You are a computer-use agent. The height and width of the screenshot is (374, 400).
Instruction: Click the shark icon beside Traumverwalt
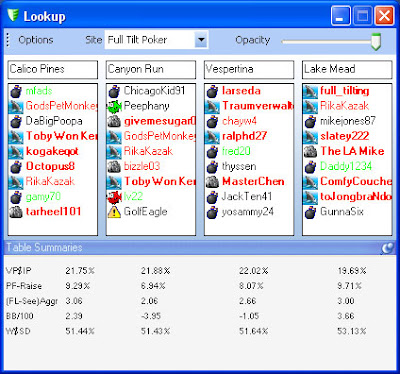[212, 106]
